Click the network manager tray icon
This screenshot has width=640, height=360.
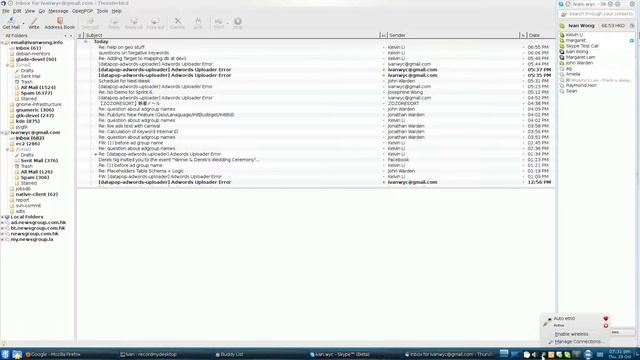tap(543, 355)
